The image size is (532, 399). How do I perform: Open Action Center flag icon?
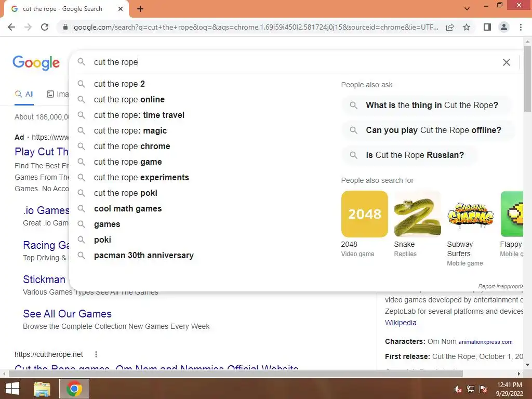pyautogui.click(x=483, y=389)
